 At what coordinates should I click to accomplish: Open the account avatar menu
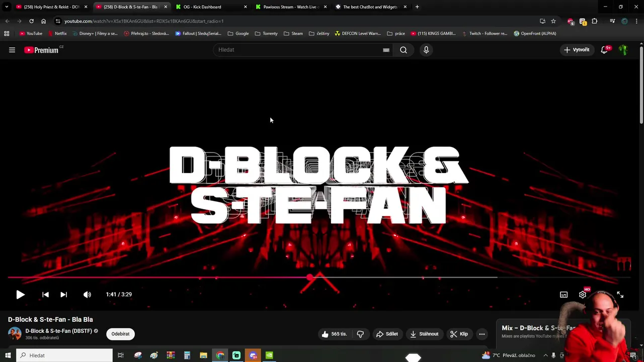(623, 50)
